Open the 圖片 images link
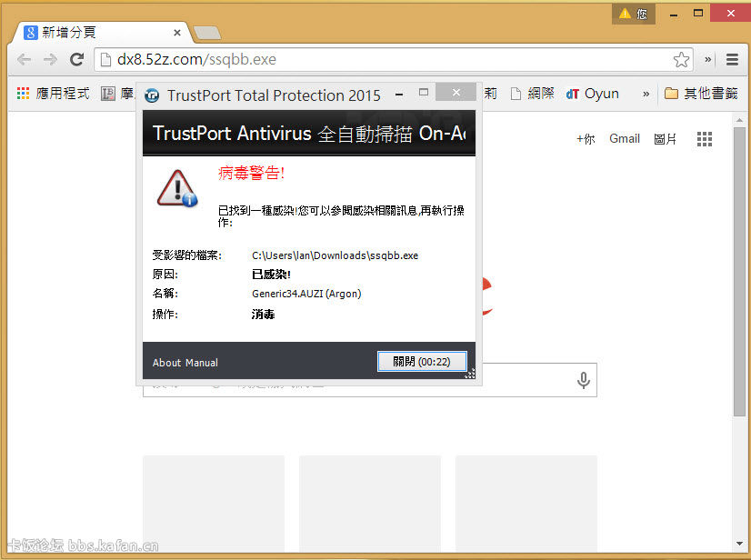This screenshot has height=560, width=751. coord(665,139)
